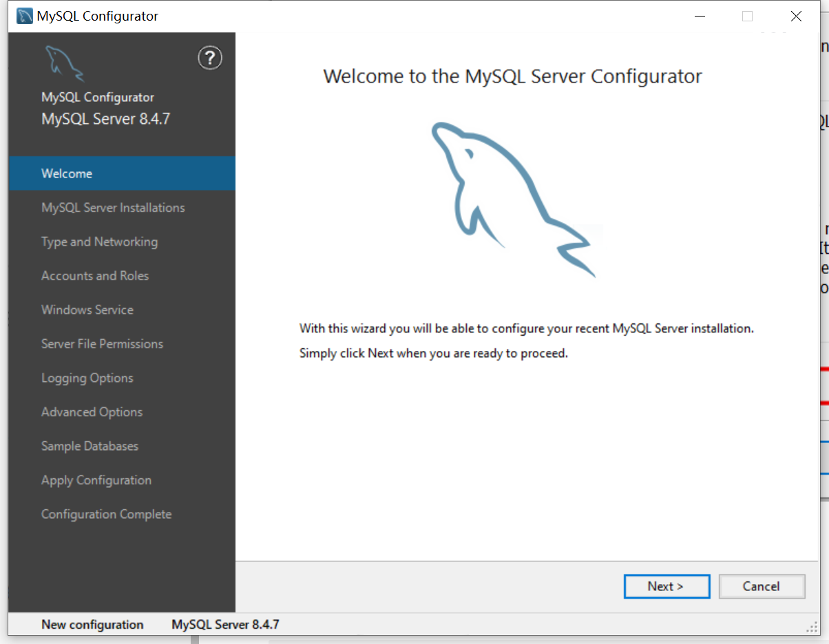
Task: Click the large dolphin logo in welcome pane
Action: click(513, 200)
